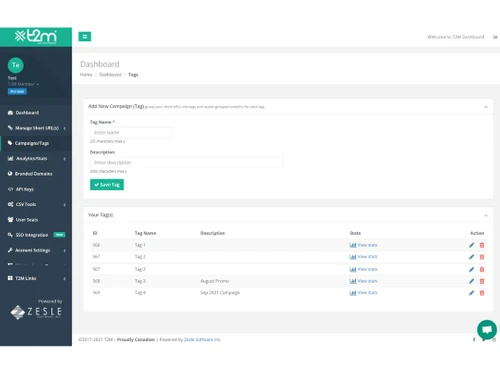This screenshot has height=375, width=500.
Task: Collapse the Add New Campaign (Tag) panel
Action: point(486,107)
